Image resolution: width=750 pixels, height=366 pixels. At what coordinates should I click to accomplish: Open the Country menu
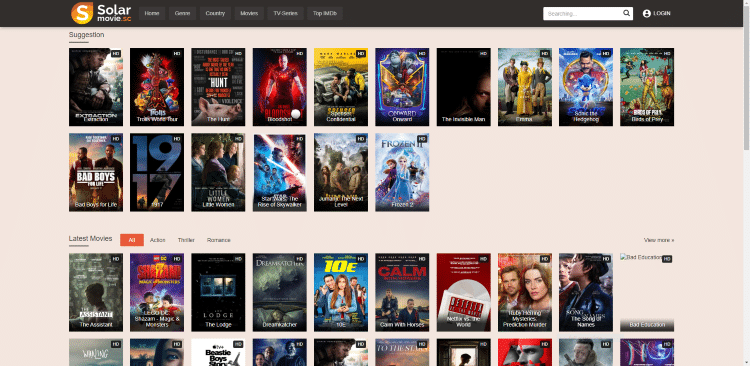coord(215,13)
